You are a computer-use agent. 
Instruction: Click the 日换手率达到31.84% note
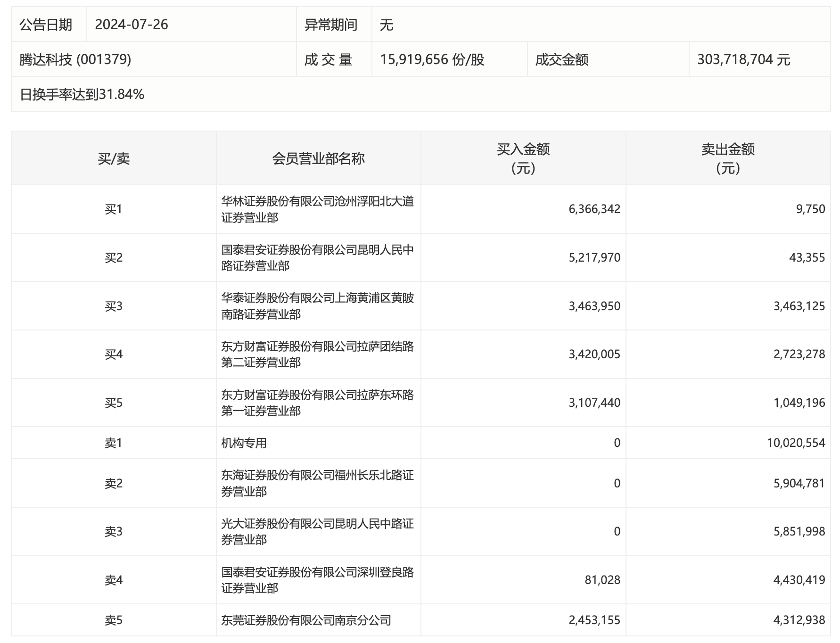[x=82, y=94]
